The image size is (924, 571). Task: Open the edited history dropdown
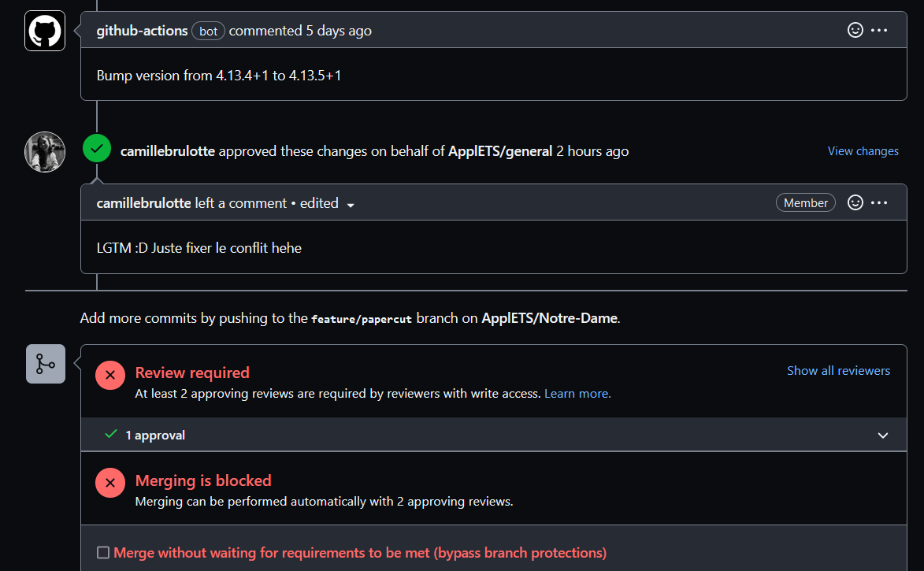(351, 204)
